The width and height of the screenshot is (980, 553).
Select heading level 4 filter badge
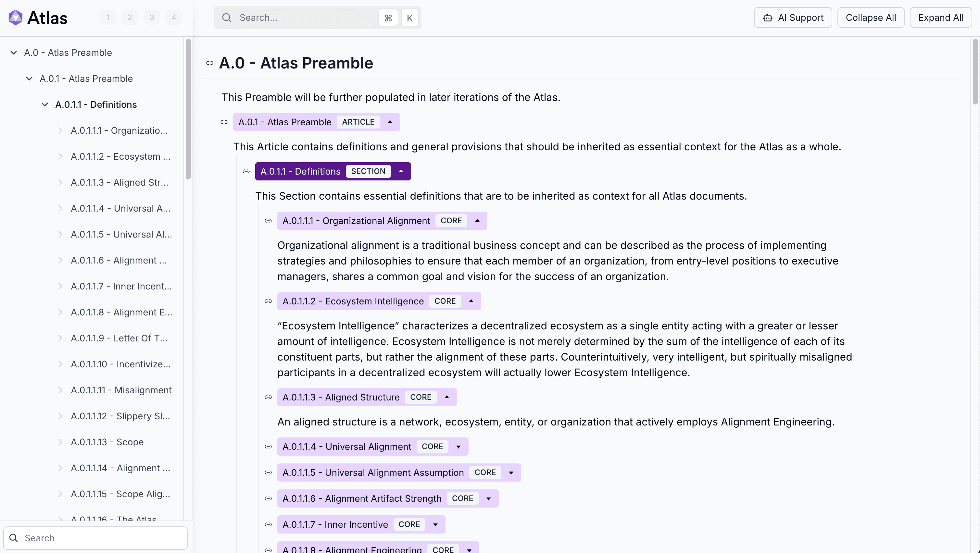click(174, 17)
